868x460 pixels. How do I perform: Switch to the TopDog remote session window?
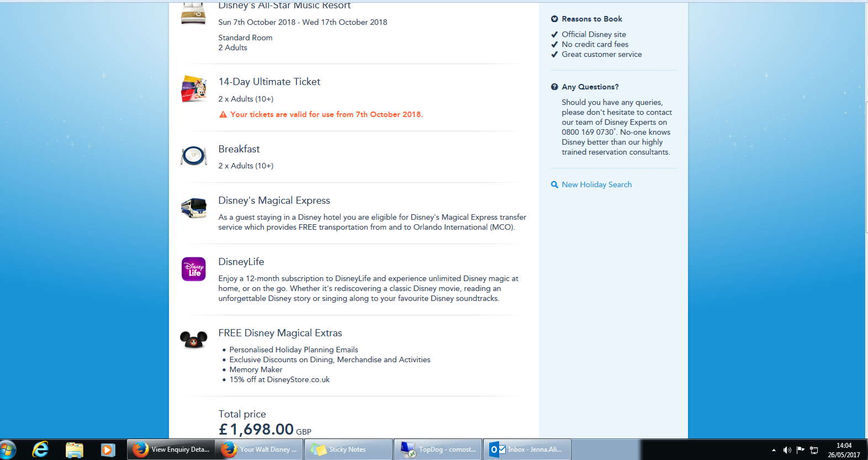(438, 450)
